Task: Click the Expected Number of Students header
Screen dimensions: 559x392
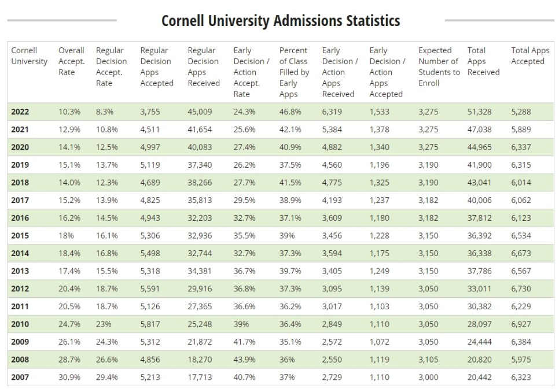Action: [x=439, y=66]
